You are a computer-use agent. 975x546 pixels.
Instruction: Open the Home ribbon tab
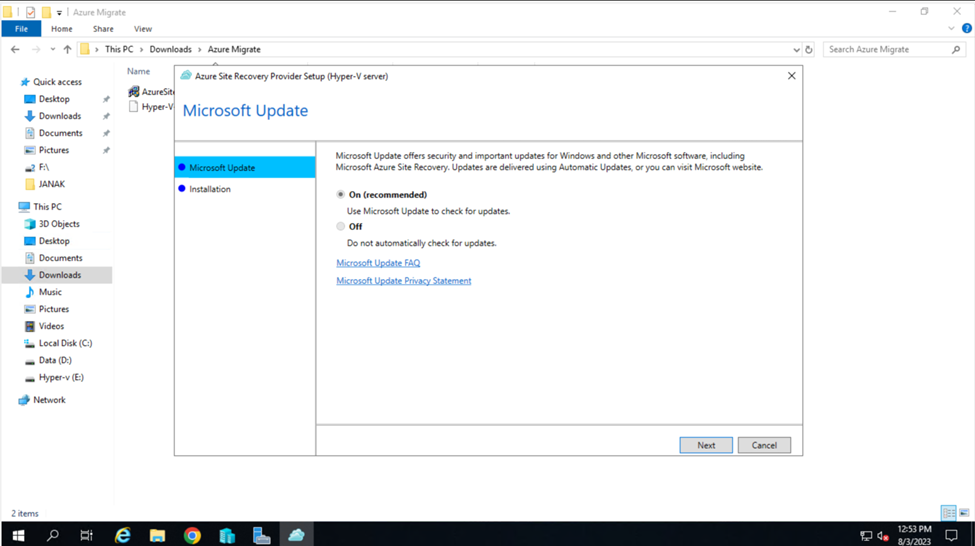[62, 29]
